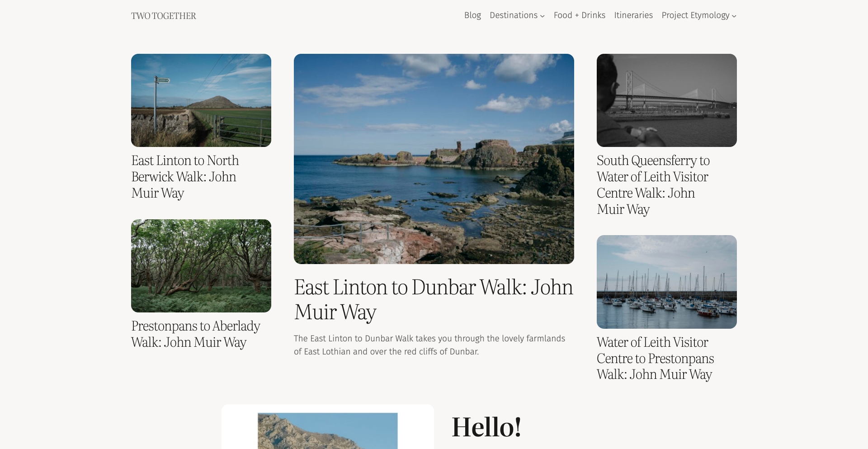
Task: Select Itineraries in the navigation
Action: pyautogui.click(x=633, y=15)
